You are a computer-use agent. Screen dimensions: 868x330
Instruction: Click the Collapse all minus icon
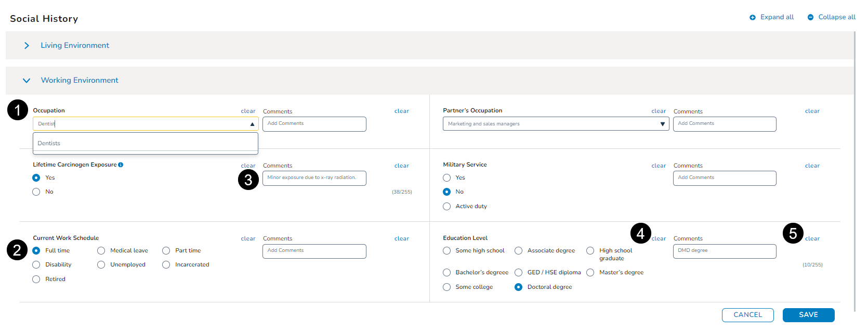pyautogui.click(x=810, y=18)
